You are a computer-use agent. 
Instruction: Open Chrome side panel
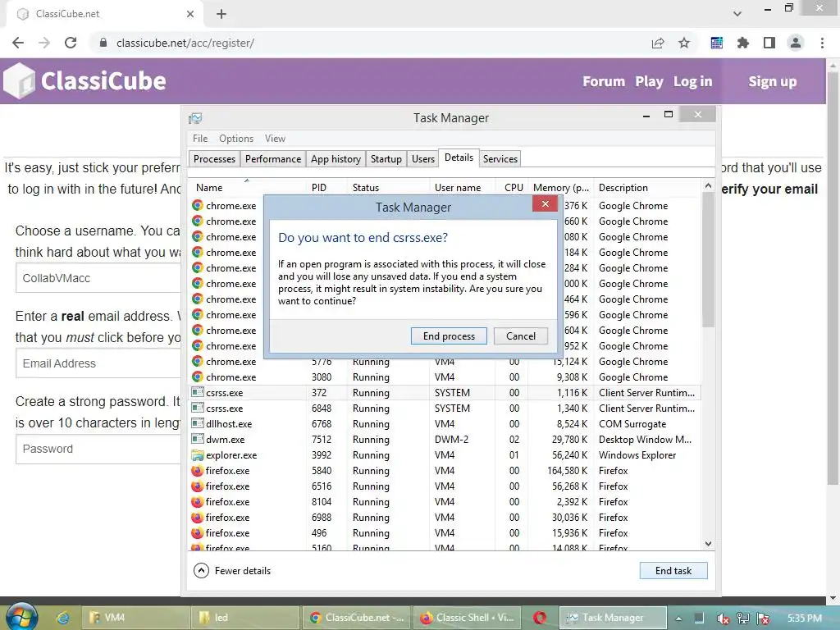pos(769,43)
